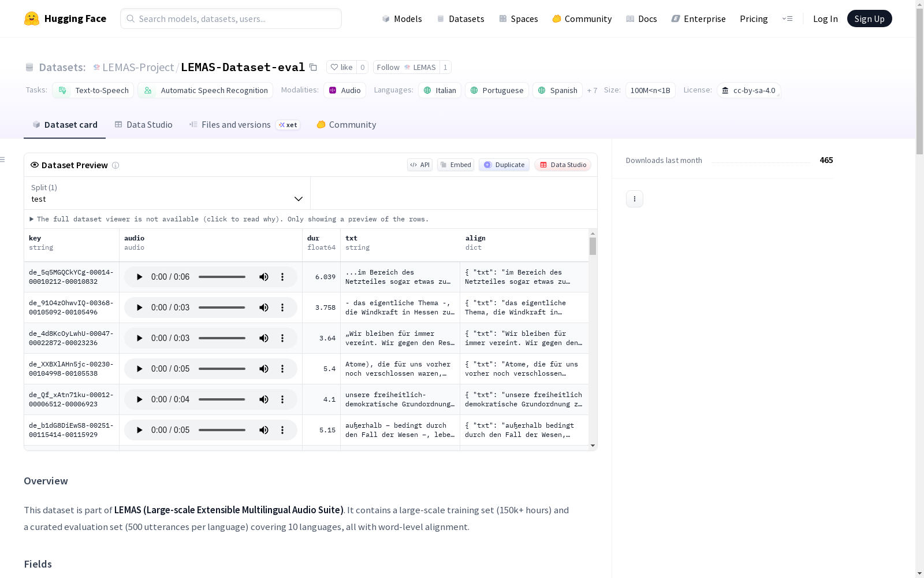This screenshot has width=924, height=578.
Task: Open the LEMAS-Project organization link
Action: coord(138,67)
